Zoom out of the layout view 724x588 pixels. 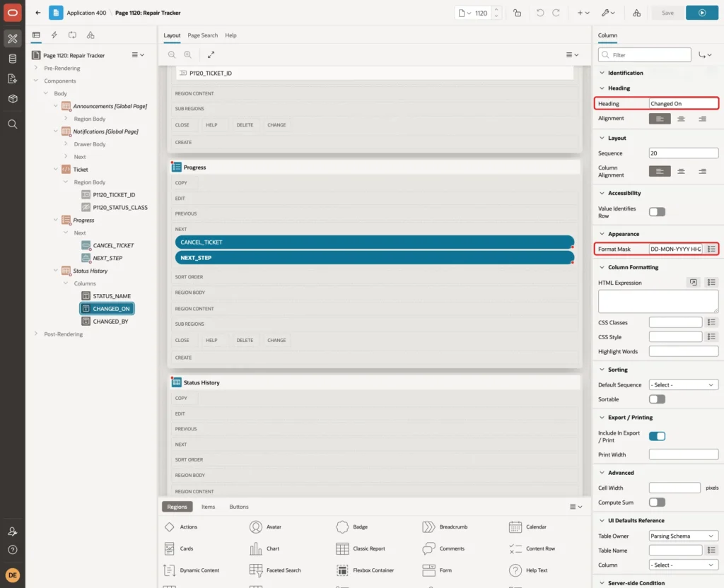coord(172,54)
